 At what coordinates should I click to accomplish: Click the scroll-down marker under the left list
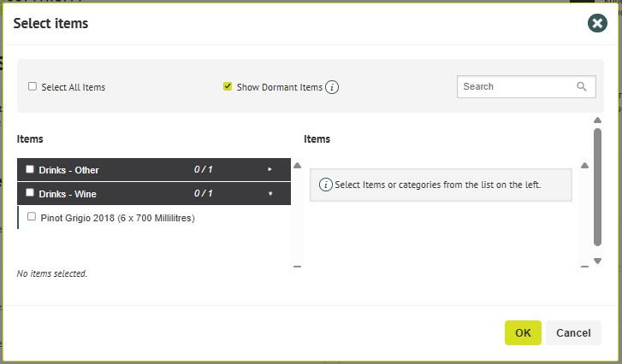pos(298,267)
